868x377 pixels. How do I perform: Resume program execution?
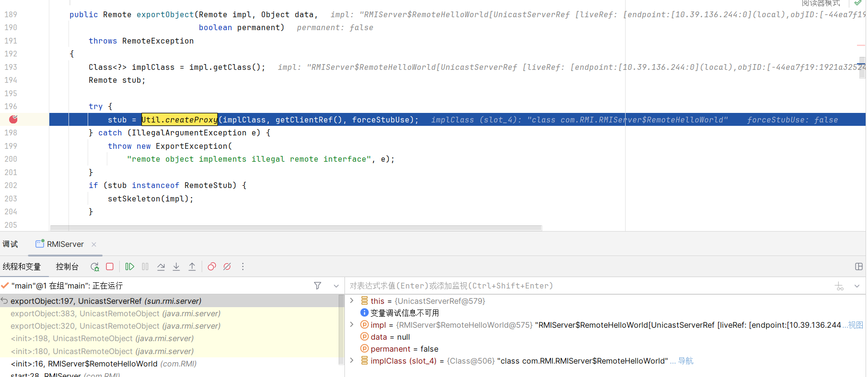[130, 266]
